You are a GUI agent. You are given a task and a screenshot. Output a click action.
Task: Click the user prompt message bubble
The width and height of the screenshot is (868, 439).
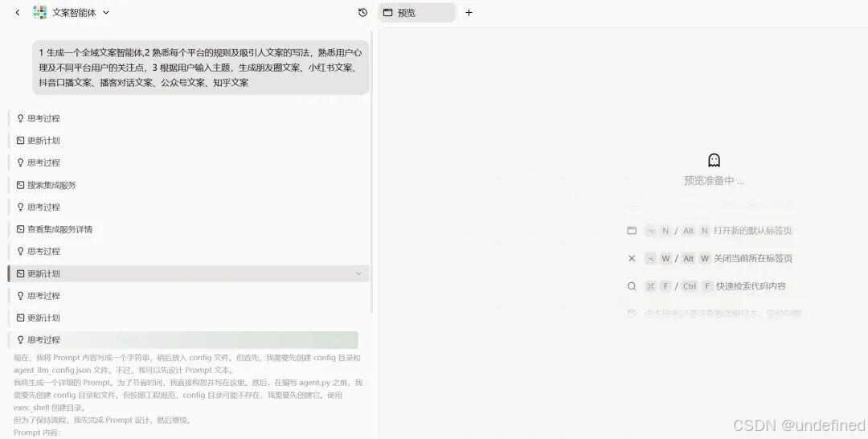(200, 68)
